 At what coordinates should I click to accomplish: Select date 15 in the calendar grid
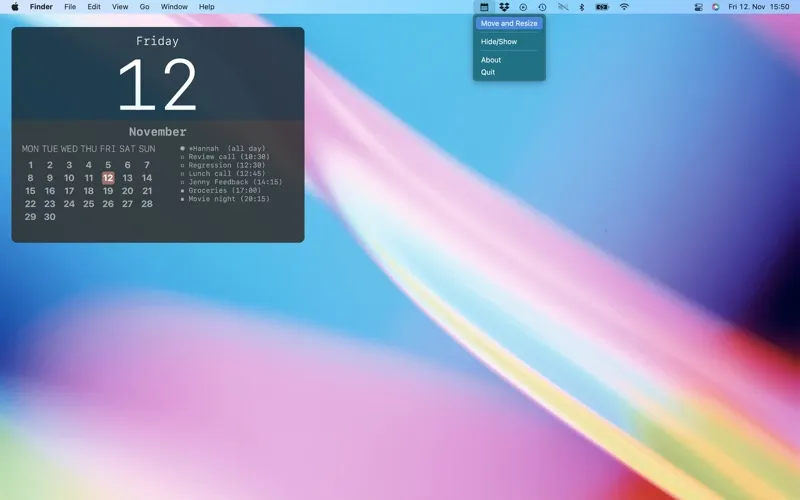(x=31, y=191)
